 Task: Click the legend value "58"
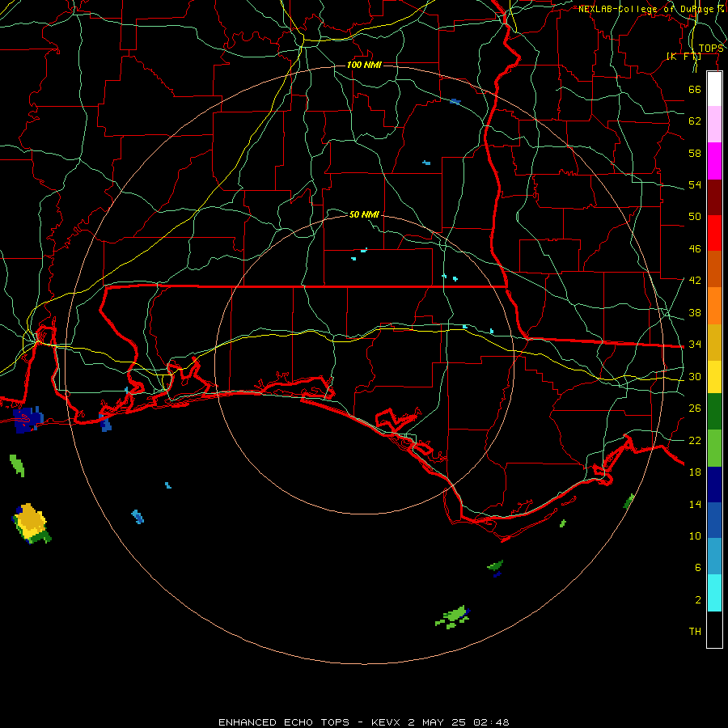click(x=695, y=153)
